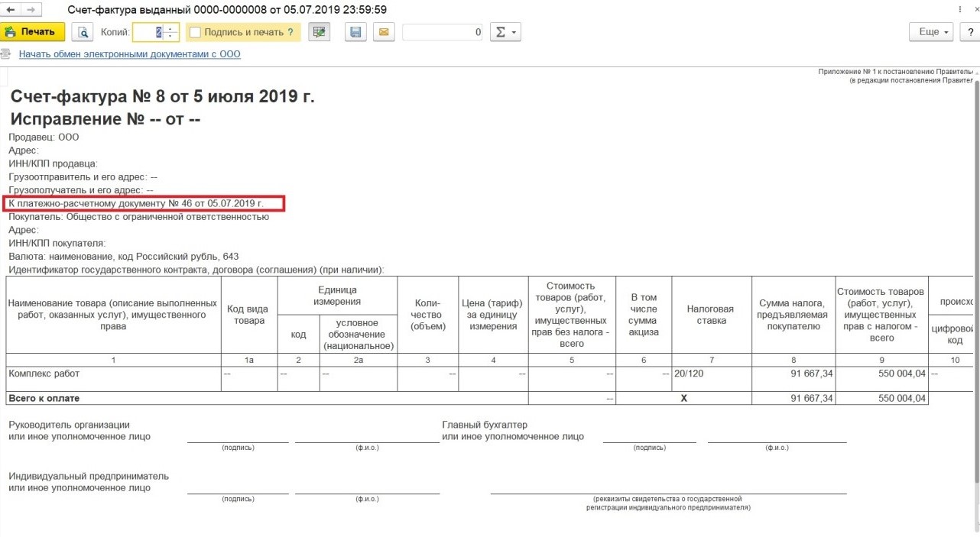Click the Грузополучатель и его адрес line
The image size is (980, 537).
point(81,190)
